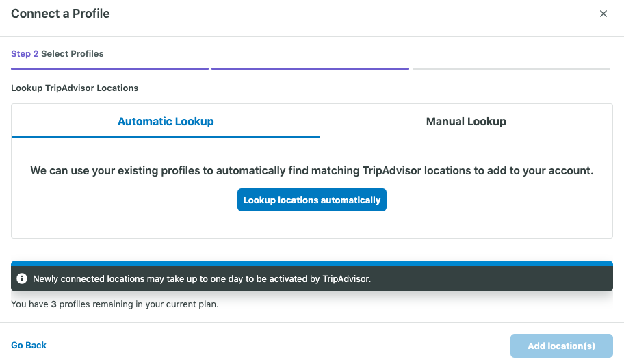624x364 pixels.
Task: Select the first purple progress step bar
Action: point(110,69)
